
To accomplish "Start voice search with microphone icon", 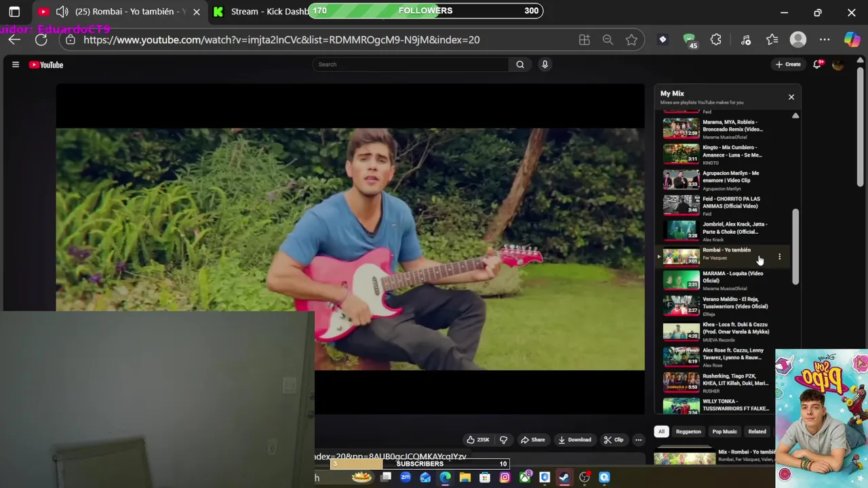I will (545, 64).
